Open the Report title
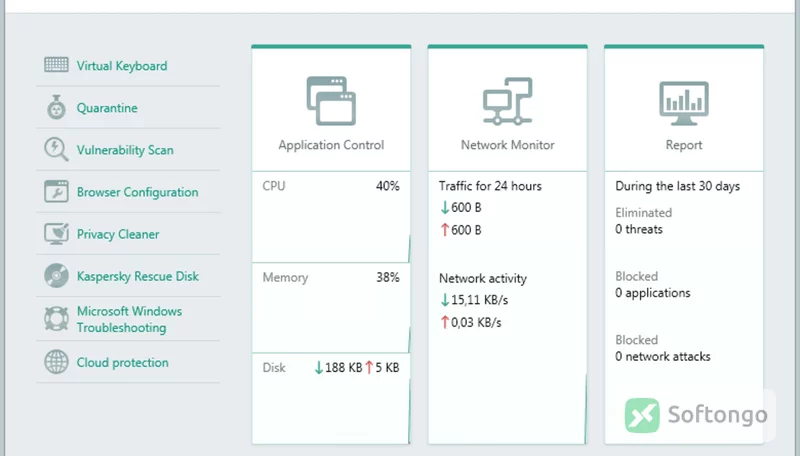The height and width of the screenshot is (456, 800). (x=684, y=145)
